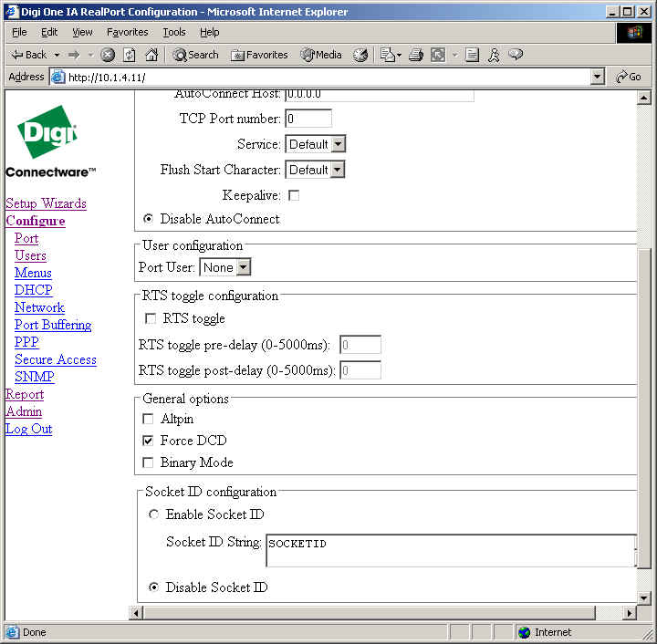Click the vertical page scrollbar thumb
The width and height of the screenshot is (657, 644).
click(x=644, y=420)
